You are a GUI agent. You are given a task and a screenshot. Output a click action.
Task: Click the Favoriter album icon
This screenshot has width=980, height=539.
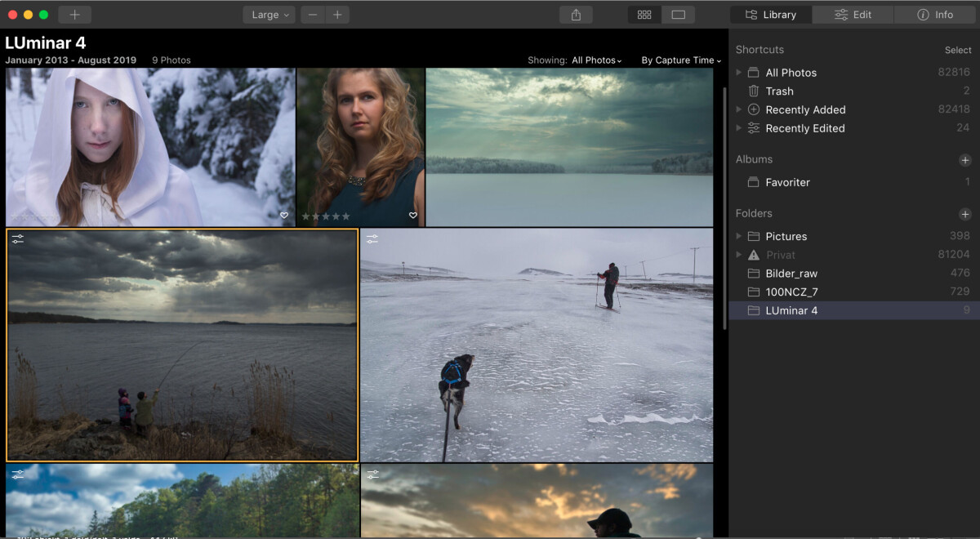tap(754, 182)
